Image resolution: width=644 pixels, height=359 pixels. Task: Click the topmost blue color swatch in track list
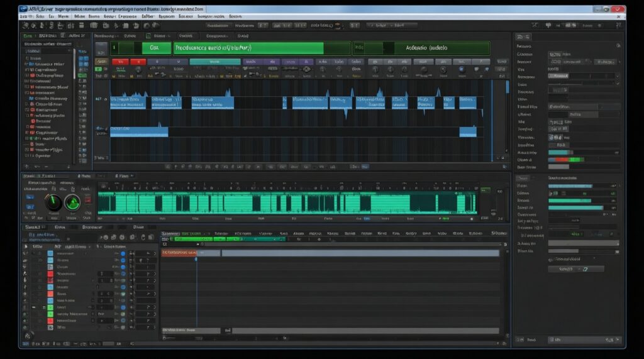(50, 253)
